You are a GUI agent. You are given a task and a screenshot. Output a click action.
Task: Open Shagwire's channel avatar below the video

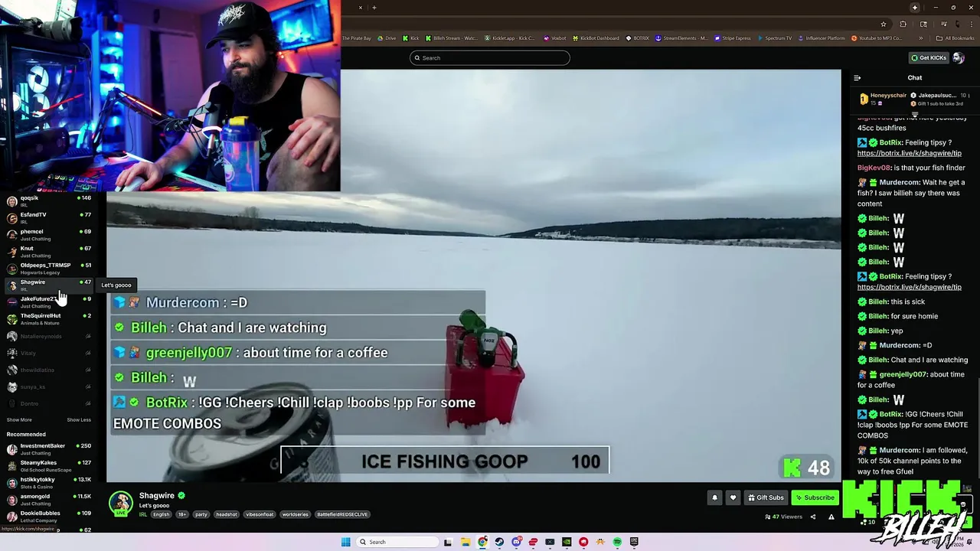pyautogui.click(x=120, y=503)
